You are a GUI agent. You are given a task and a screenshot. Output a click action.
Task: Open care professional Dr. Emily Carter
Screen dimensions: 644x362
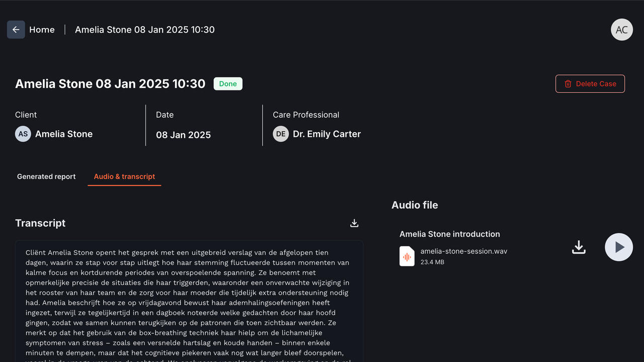pyautogui.click(x=327, y=134)
